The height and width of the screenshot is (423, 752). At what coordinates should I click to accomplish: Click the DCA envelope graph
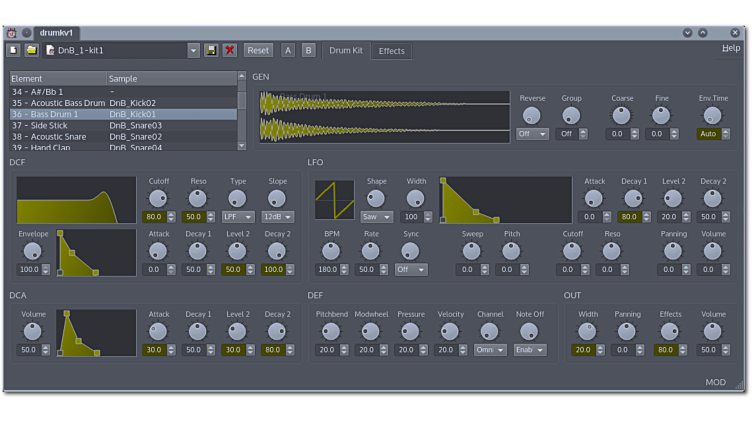[x=96, y=333]
